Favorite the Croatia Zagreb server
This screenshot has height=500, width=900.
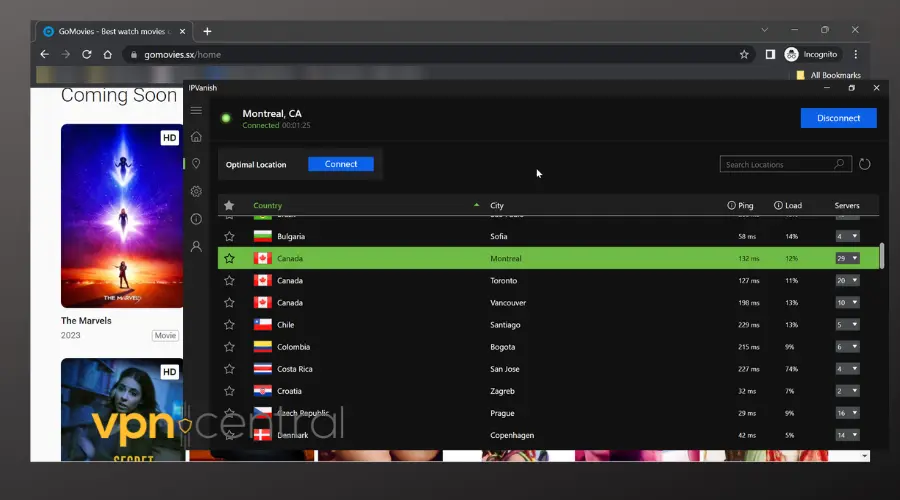click(229, 391)
